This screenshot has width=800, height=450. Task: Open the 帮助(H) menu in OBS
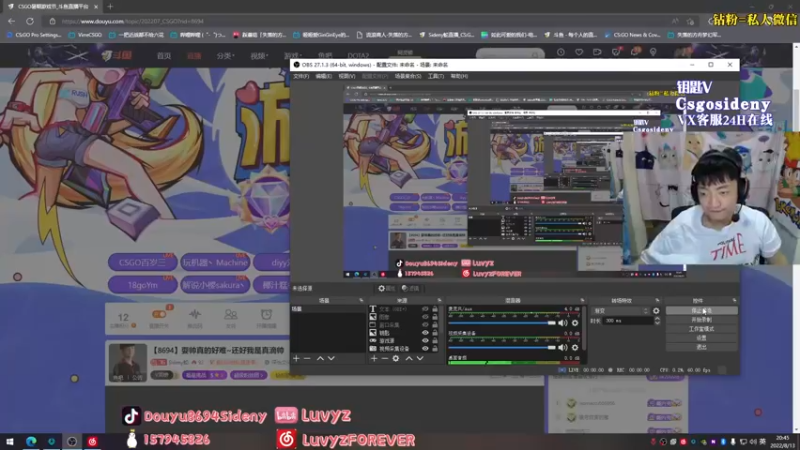point(459,76)
